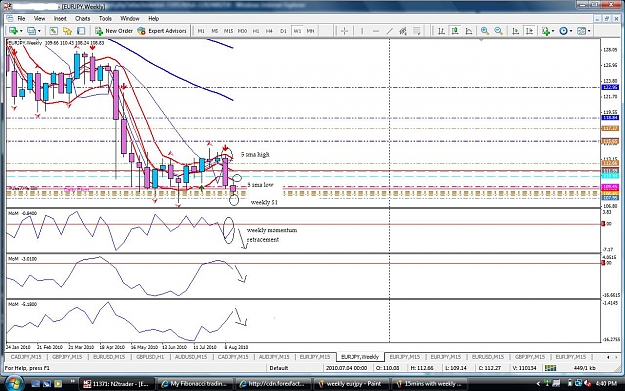Viewport: 625px width, 391px height.
Task: Show the Market Watch window icon
Action: 53,31
